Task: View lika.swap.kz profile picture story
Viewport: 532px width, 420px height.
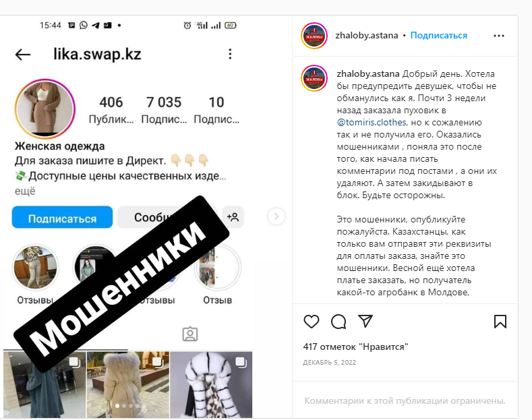Action: 45,109
